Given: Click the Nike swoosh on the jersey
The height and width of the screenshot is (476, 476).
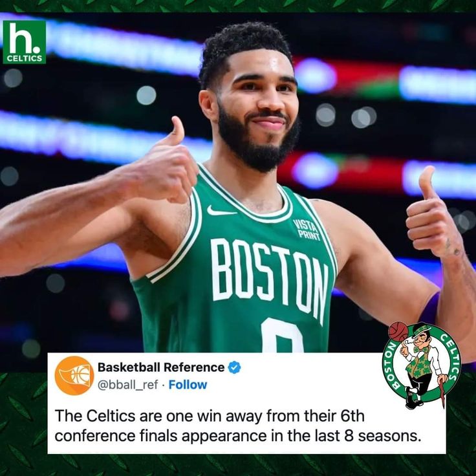Looking at the screenshot, I should coord(221,211).
